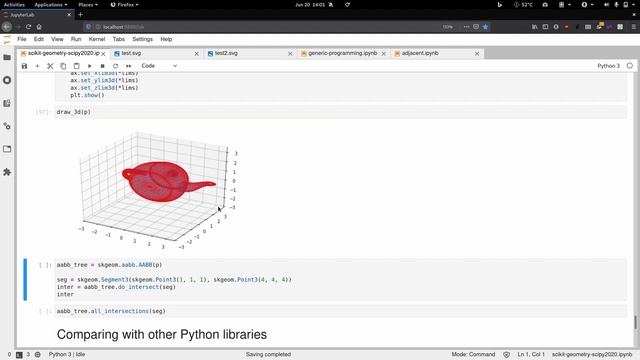
Task: Click the notebook trust shield icon in status bar
Action: pos(507,354)
